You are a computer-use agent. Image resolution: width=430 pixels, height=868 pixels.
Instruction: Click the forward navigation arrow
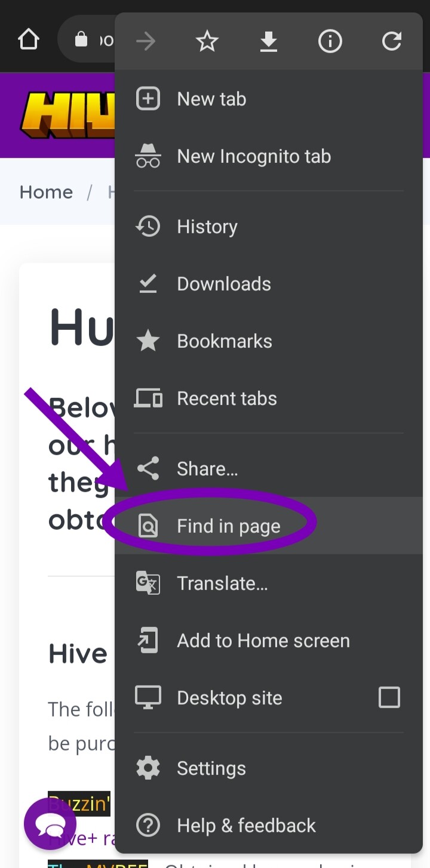pos(146,41)
